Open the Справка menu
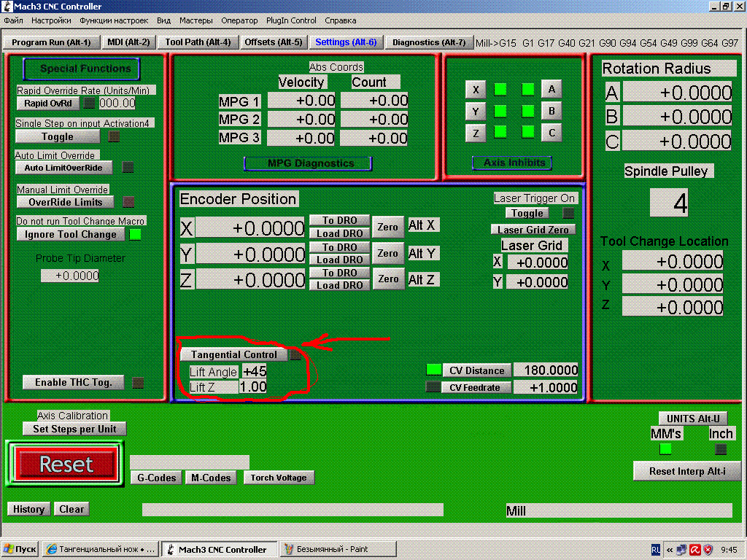Image resolution: width=747 pixels, height=560 pixels. [x=340, y=20]
